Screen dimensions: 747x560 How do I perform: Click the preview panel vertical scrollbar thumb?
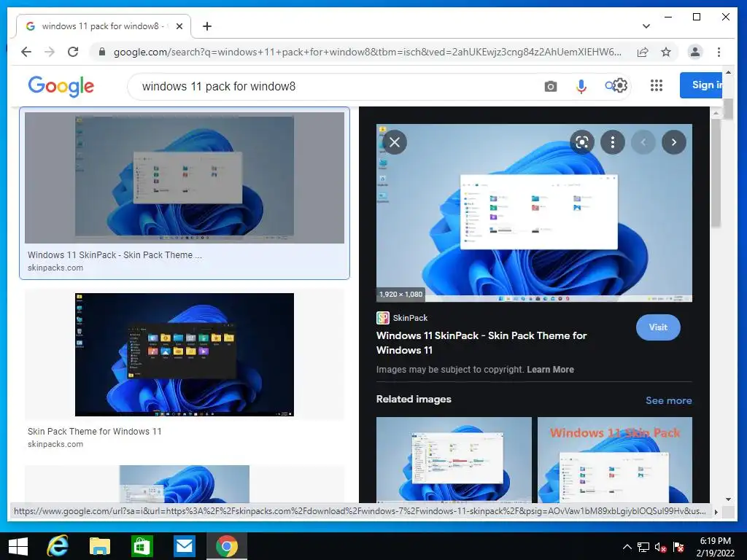(716, 173)
